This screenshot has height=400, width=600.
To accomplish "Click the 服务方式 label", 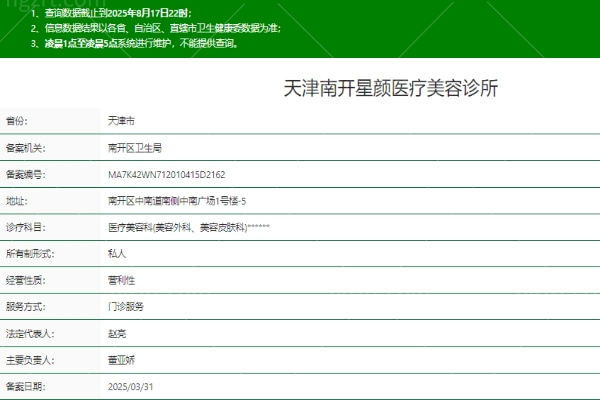I will pos(26,307).
